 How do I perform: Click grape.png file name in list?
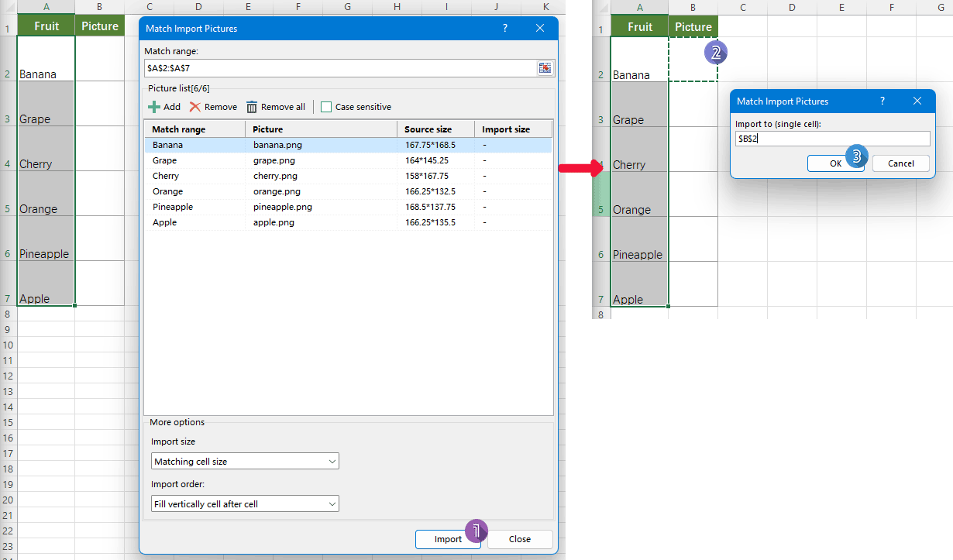(274, 160)
